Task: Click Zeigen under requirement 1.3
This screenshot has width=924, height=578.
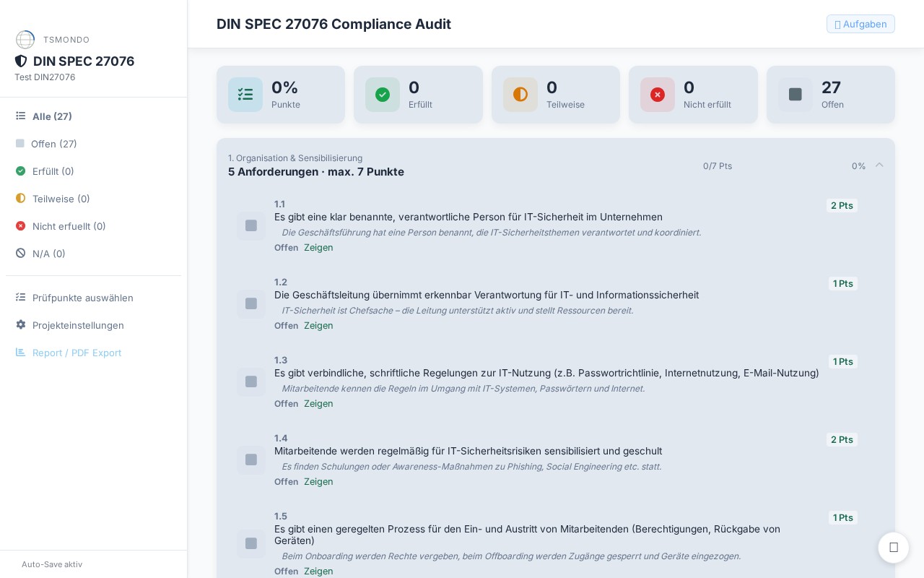Action: 318,404
